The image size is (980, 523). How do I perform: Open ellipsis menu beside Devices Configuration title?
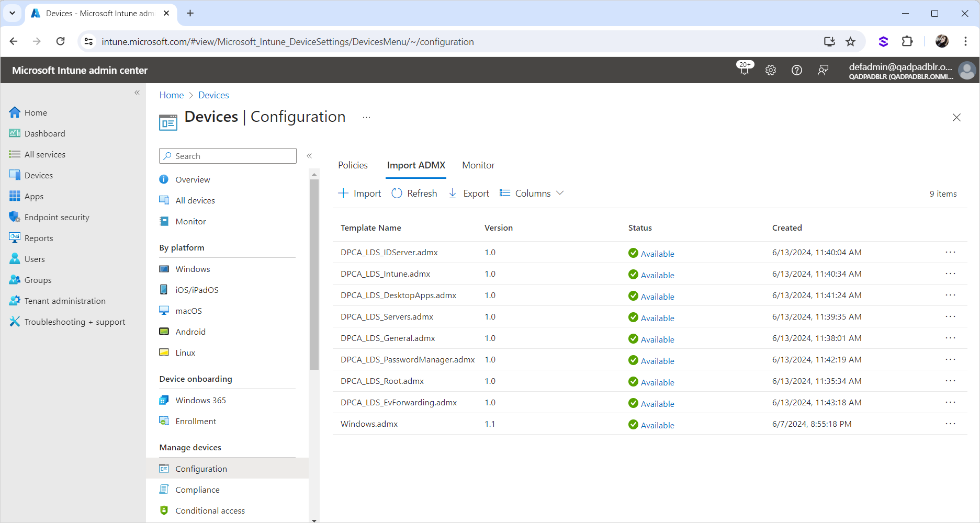366,117
